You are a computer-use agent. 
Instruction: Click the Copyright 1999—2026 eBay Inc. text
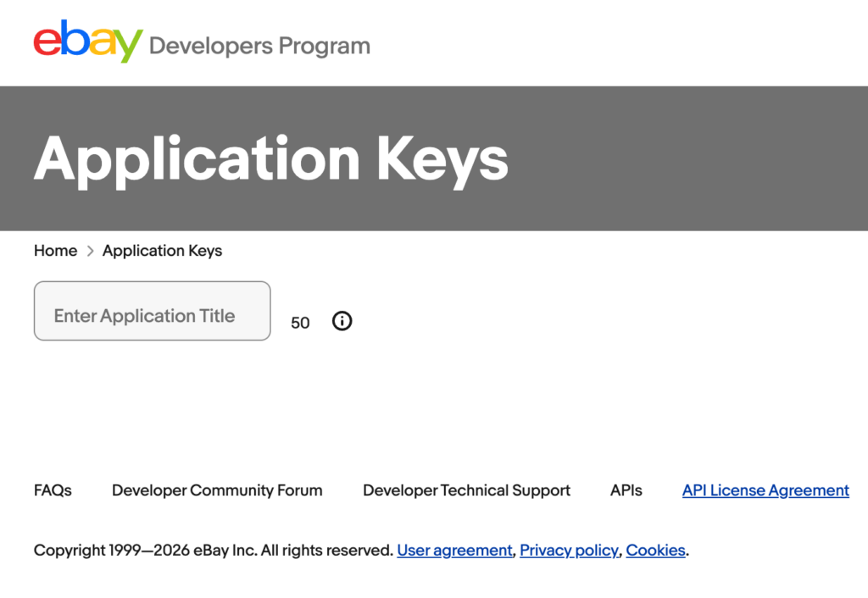pyautogui.click(x=145, y=551)
